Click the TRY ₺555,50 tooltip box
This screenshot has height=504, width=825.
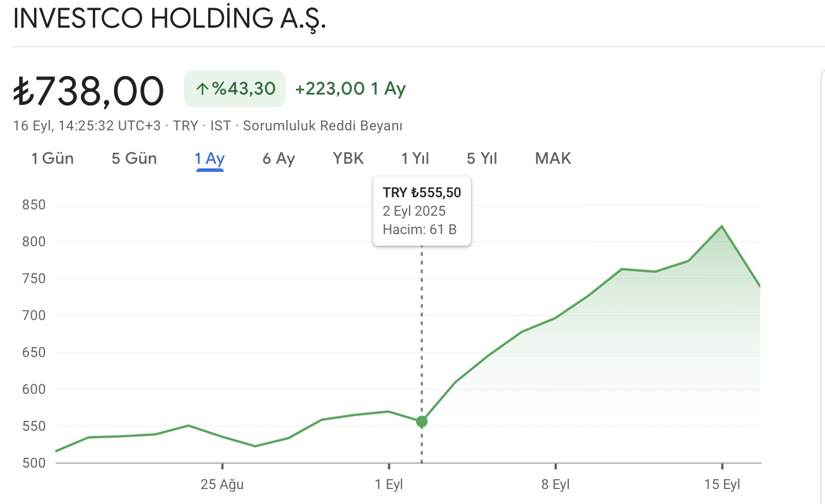[x=422, y=211]
